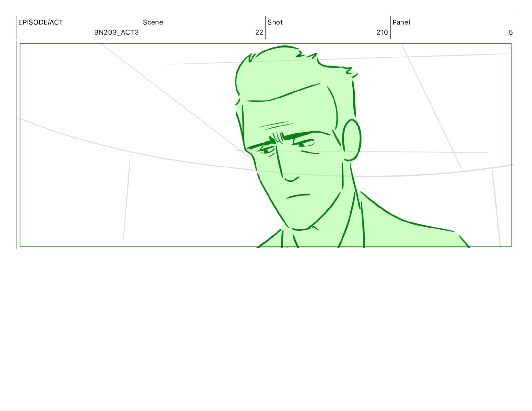Click the Scene header label
532x411 pixels.
pyautogui.click(x=153, y=22)
